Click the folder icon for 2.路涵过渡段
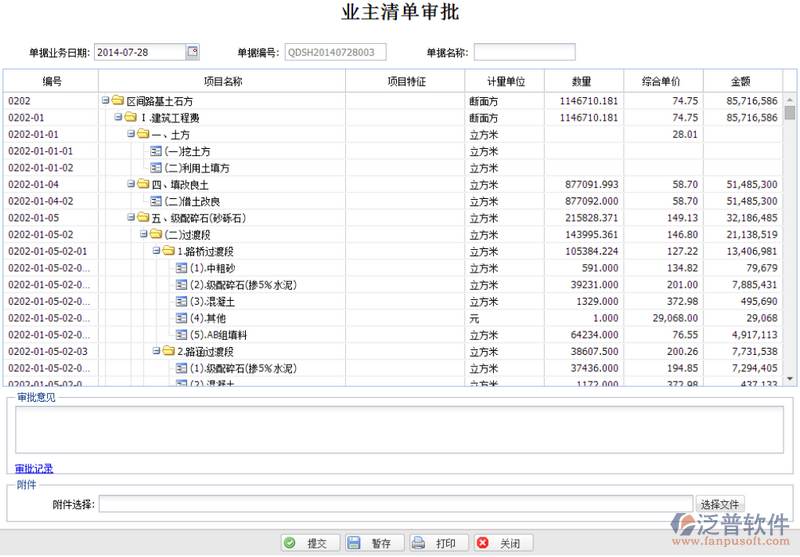Screen dimensions: 800x557 click(168, 352)
